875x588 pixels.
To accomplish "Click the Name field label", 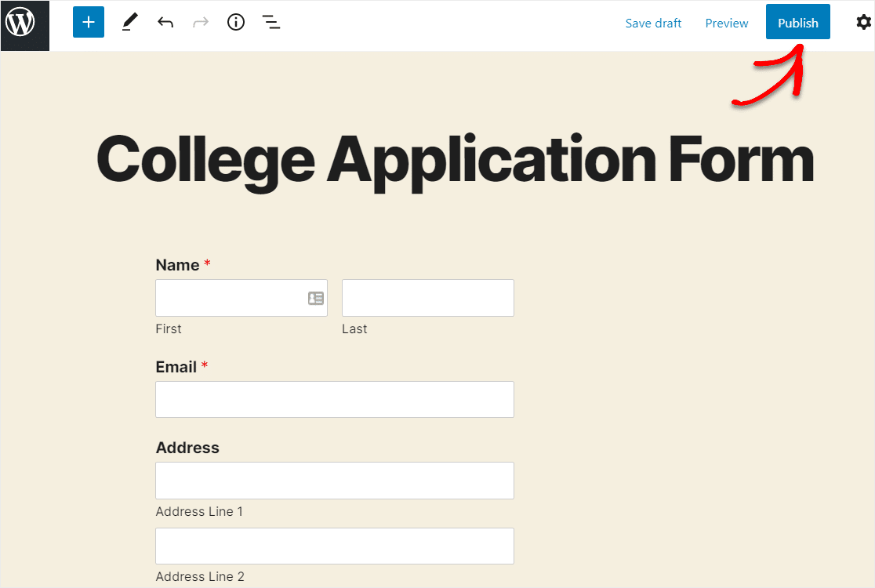I will (x=177, y=265).
